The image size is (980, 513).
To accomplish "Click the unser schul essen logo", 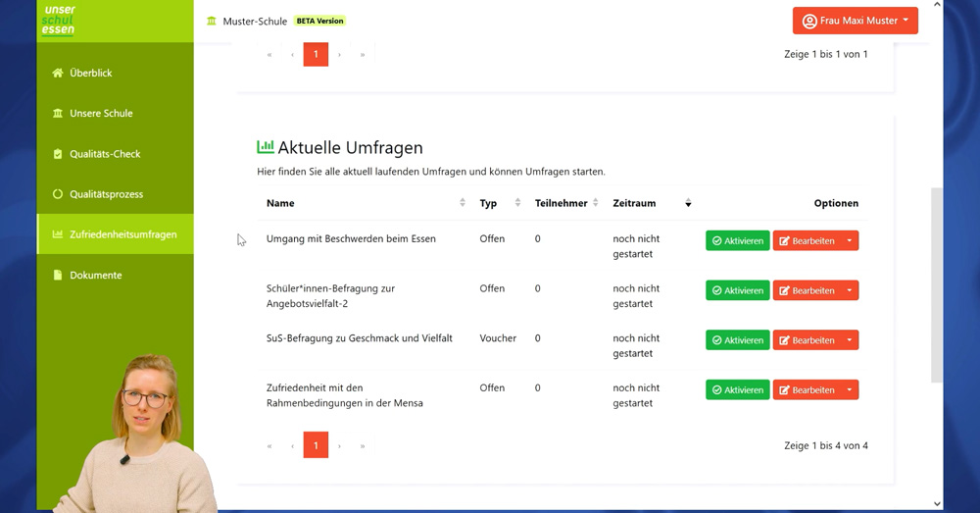I will pos(60,21).
